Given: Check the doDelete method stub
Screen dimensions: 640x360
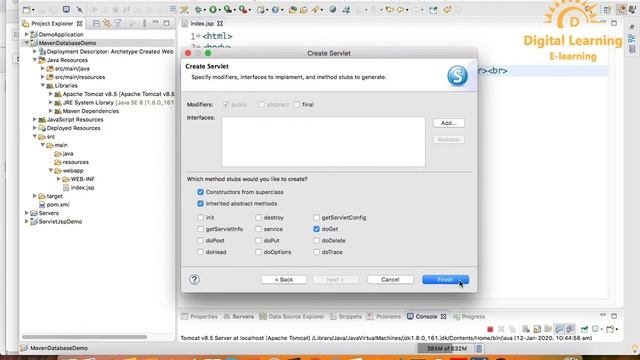Looking at the screenshot, I should 316,240.
